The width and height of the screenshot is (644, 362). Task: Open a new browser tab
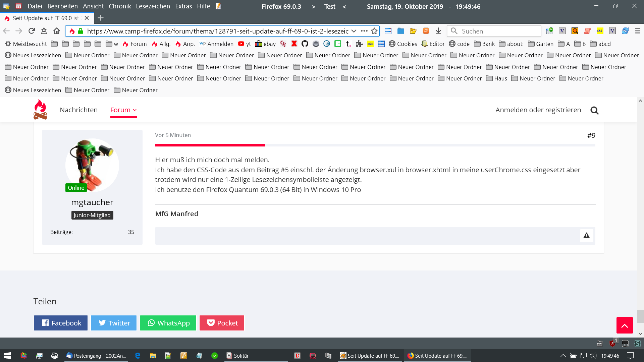tap(101, 18)
